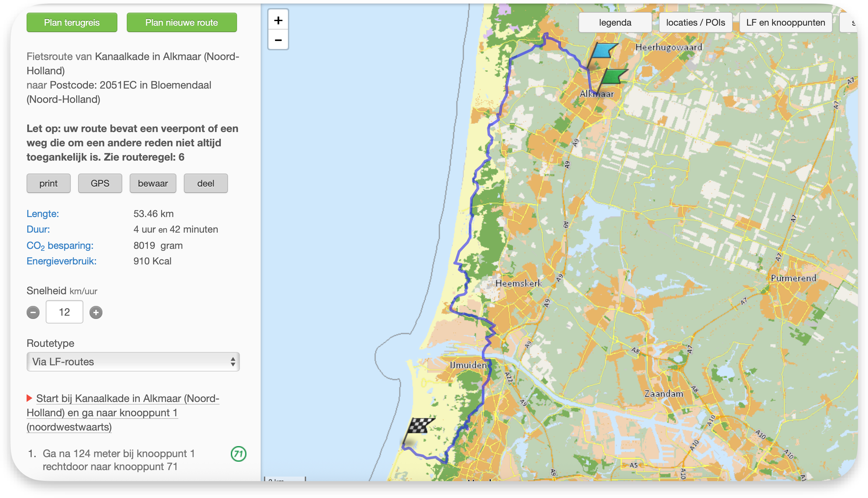Click the blue flag marker on map

[603, 51]
